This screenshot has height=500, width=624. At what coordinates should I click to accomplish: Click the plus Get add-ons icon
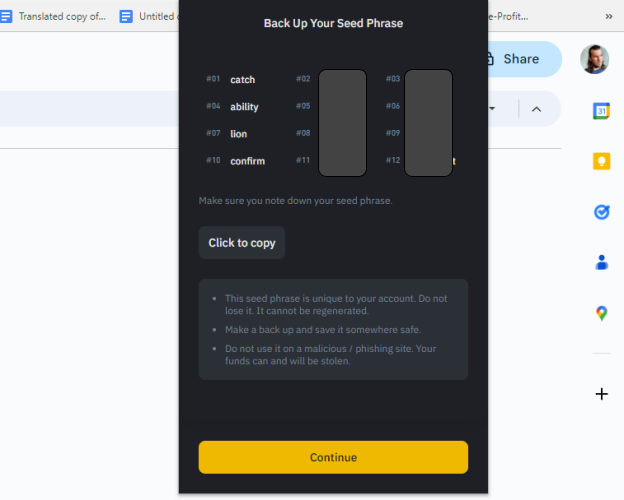(x=601, y=394)
